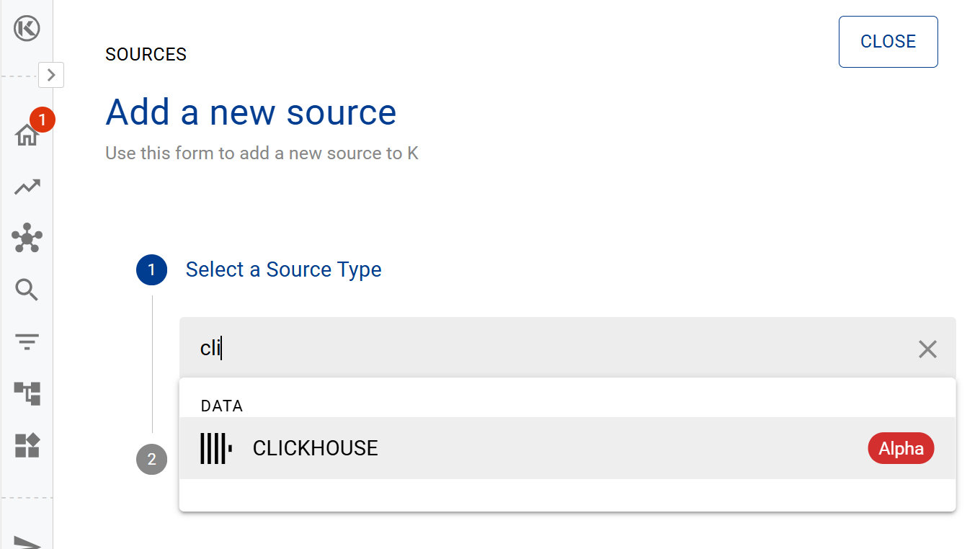The width and height of the screenshot is (980, 549).
Task: Click the paper plane send icon
Action: click(x=27, y=542)
